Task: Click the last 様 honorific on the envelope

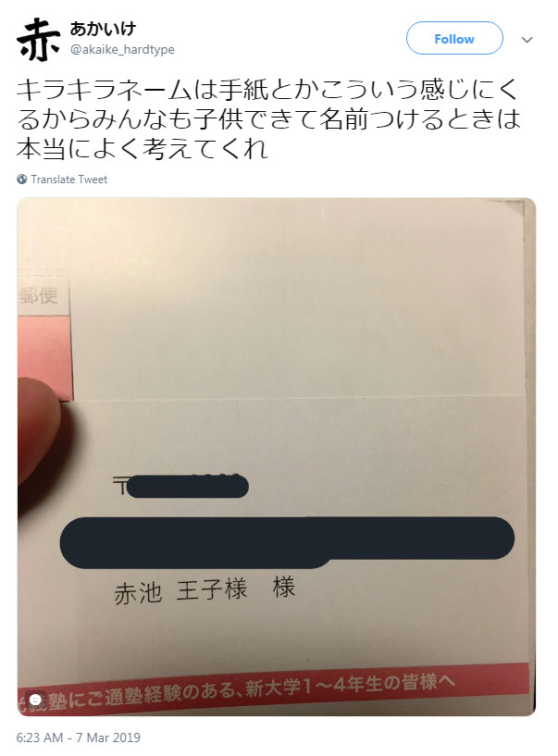Action: (283, 588)
